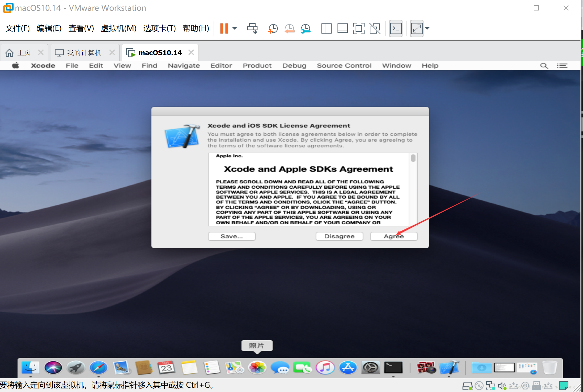Open the Product menu in Xcode
Screen dimensions: 583x392
click(x=257, y=65)
